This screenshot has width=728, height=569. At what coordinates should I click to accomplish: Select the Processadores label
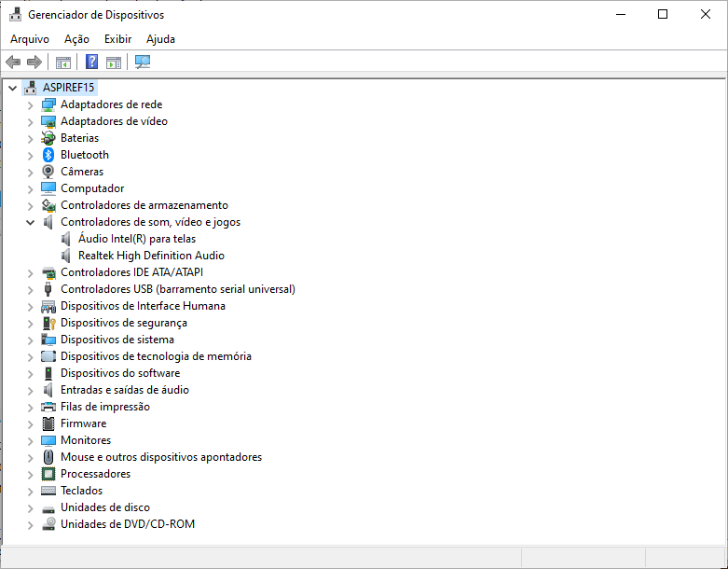point(96,474)
